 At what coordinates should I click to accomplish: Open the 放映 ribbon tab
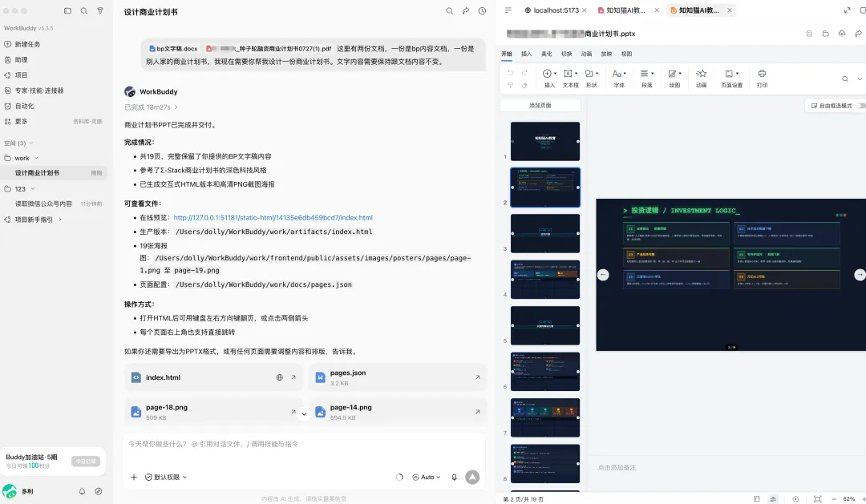tap(606, 54)
